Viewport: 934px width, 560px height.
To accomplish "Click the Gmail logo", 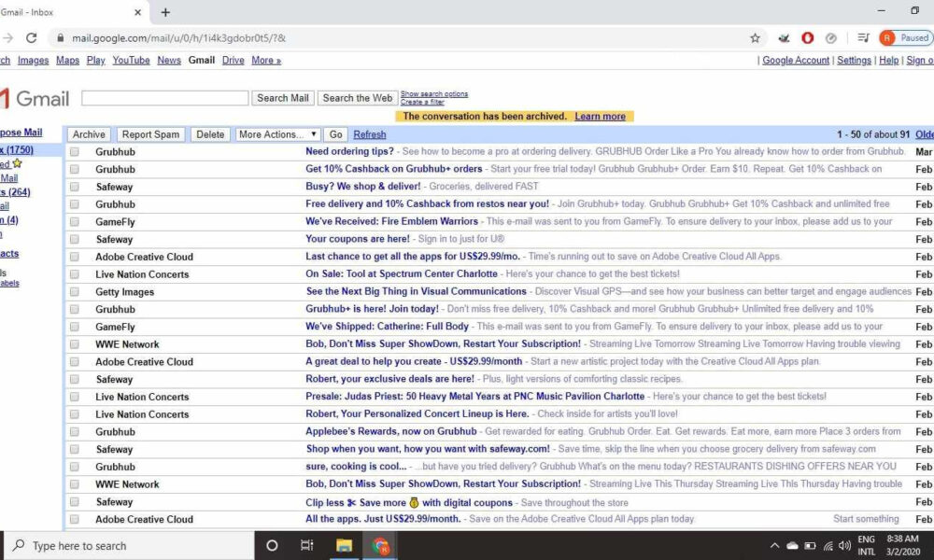I will click(35, 98).
